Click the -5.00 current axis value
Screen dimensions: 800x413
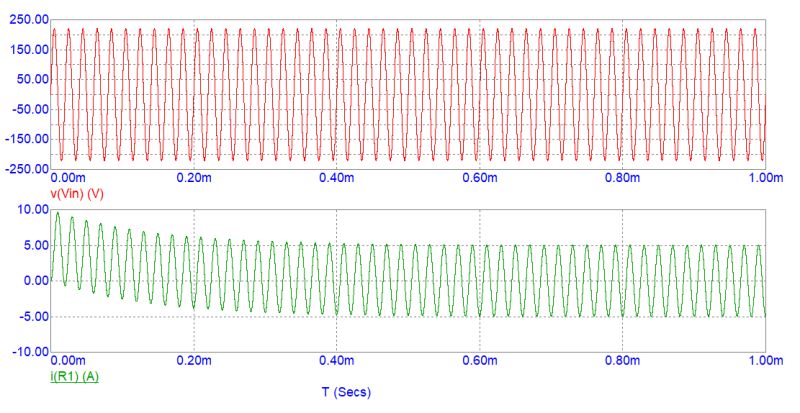click(x=33, y=317)
